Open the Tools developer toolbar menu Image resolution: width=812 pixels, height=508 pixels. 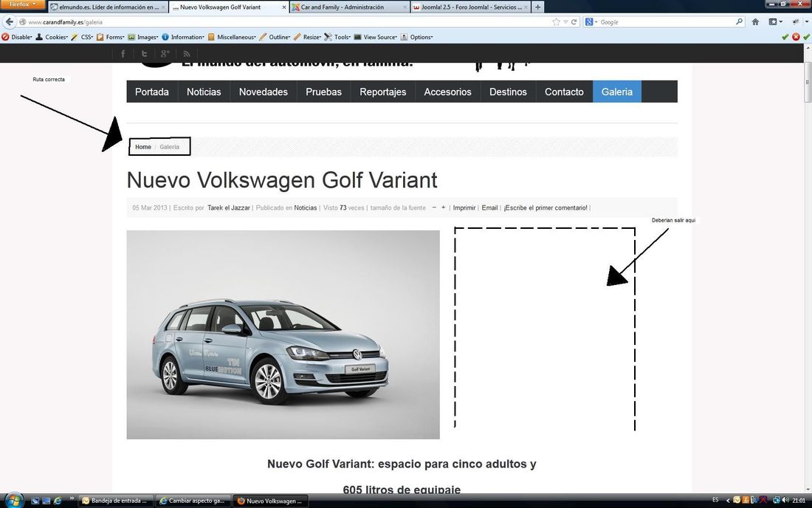(x=337, y=37)
